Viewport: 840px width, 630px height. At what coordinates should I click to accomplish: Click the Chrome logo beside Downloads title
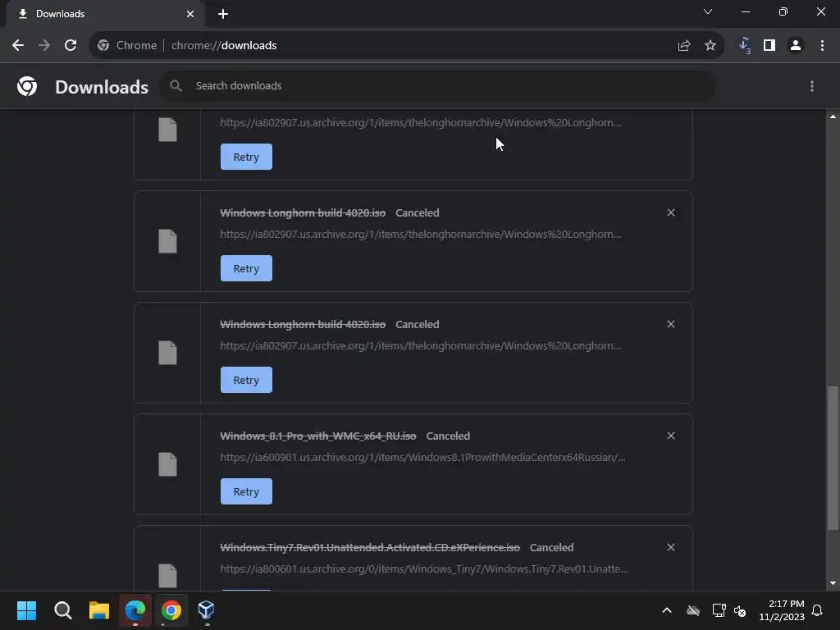click(27, 86)
